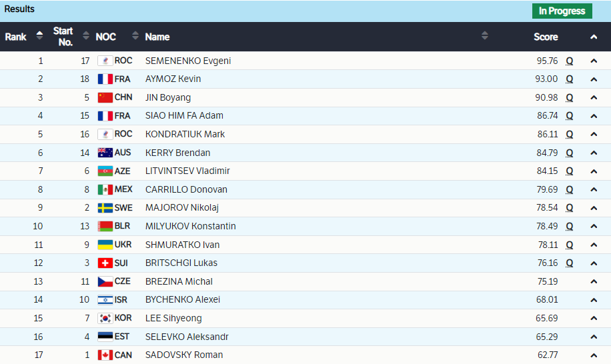
Task: Sort by Name column arrows
Action: click(485, 36)
